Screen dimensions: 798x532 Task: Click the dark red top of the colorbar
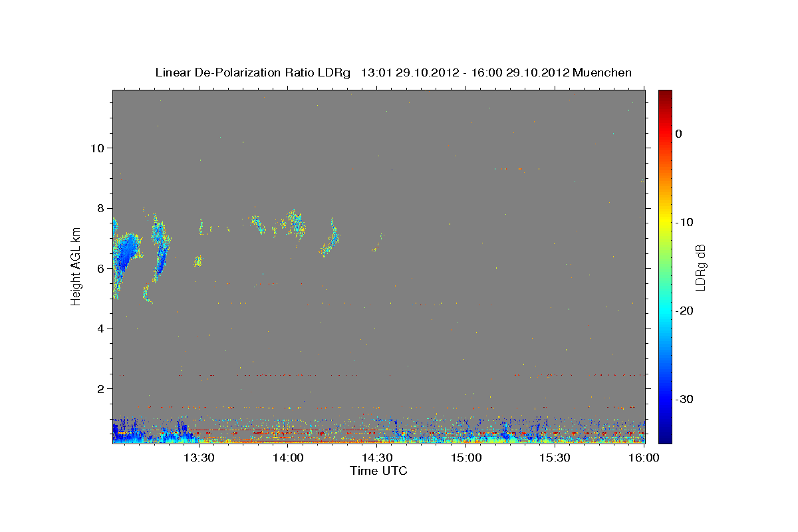click(x=665, y=96)
